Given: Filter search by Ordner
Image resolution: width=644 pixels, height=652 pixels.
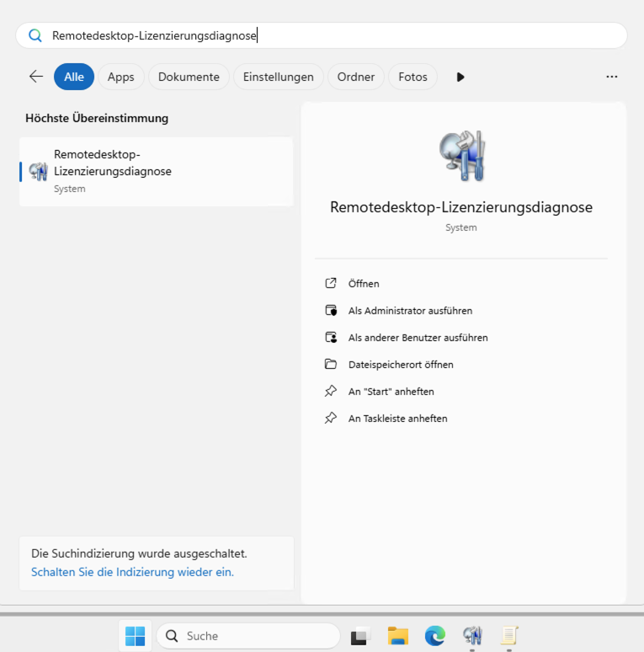Looking at the screenshot, I should tap(355, 77).
